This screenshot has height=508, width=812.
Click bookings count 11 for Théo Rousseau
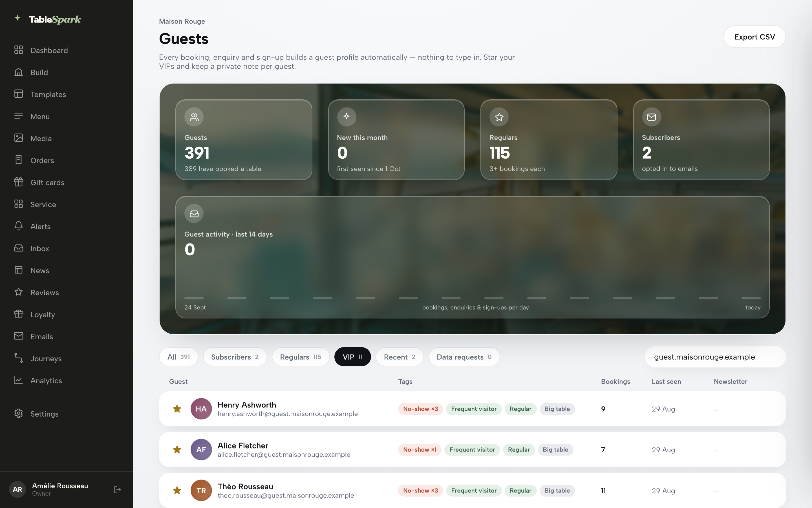603,491
